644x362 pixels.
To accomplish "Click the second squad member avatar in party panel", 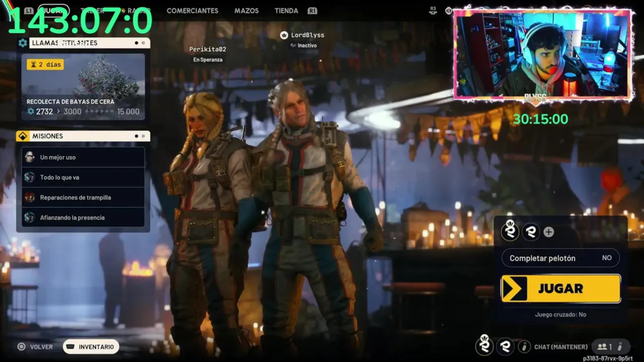I will (531, 232).
